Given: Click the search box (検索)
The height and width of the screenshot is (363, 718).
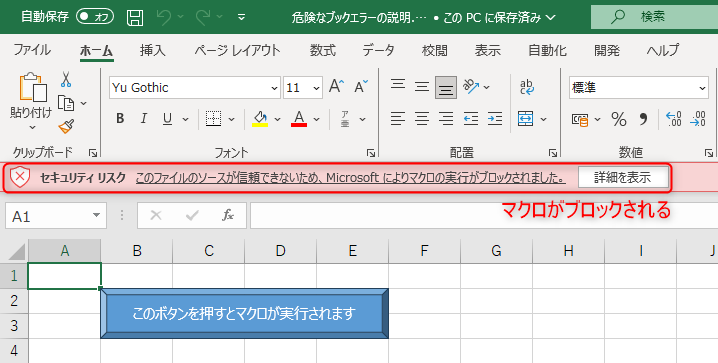Looking at the screenshot, I should click(x=654, y=17).
